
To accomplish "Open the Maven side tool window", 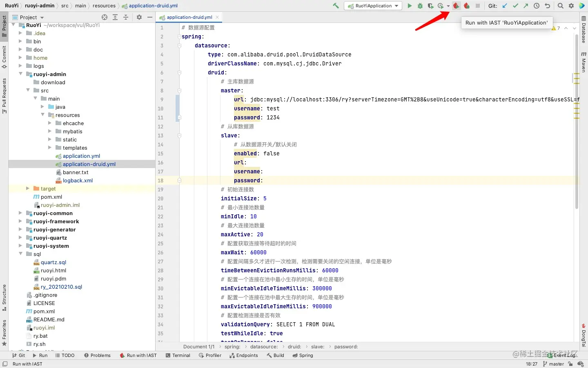I will (584, 62).
